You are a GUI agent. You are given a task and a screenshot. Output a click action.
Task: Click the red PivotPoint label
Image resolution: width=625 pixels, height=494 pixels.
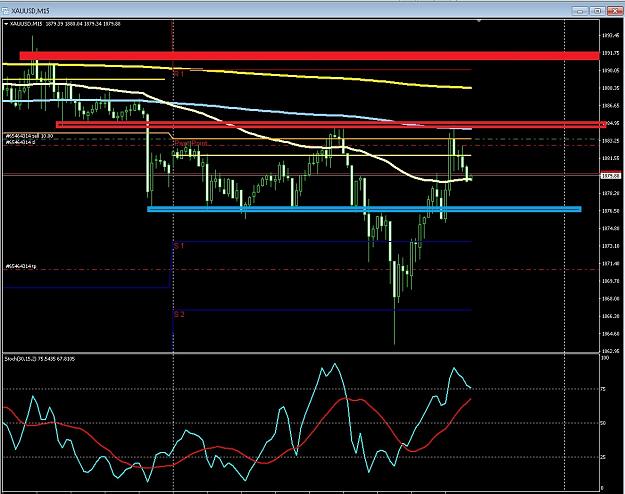[x=191, y=143]
